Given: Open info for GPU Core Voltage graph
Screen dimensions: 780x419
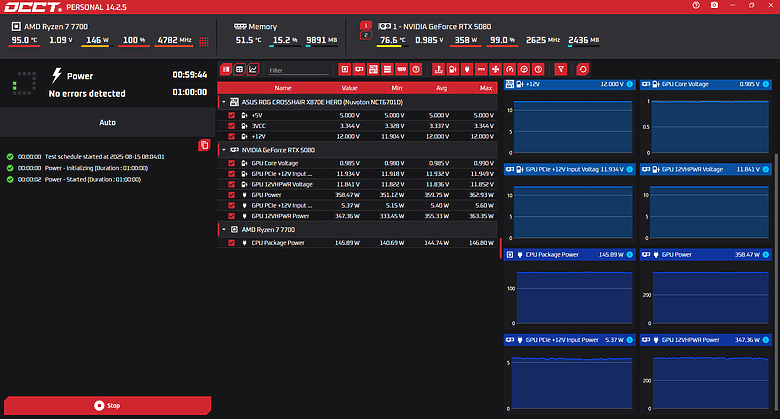Looking at the screenshot, I should tap(766, 84).
